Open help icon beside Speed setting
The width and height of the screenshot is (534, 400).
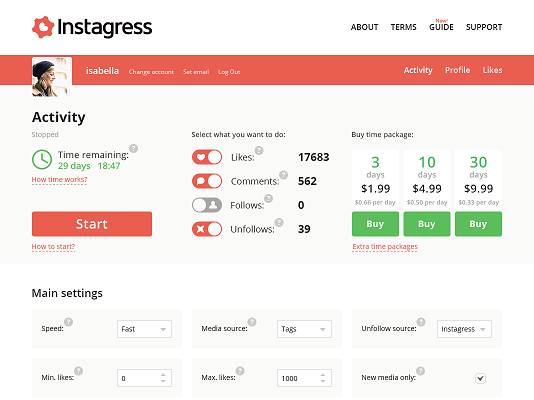click(x=69, y=322)
